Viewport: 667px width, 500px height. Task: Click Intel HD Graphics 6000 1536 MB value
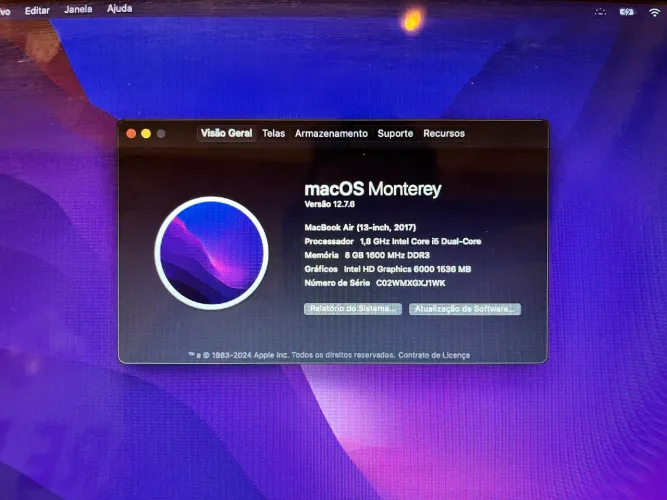click(x=407, y=269)
